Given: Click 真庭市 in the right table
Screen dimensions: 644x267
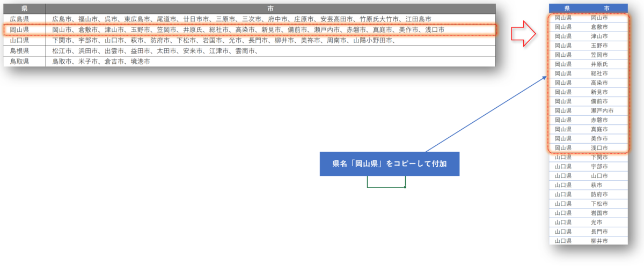Looking at the screenshot, I should point(599,129).
